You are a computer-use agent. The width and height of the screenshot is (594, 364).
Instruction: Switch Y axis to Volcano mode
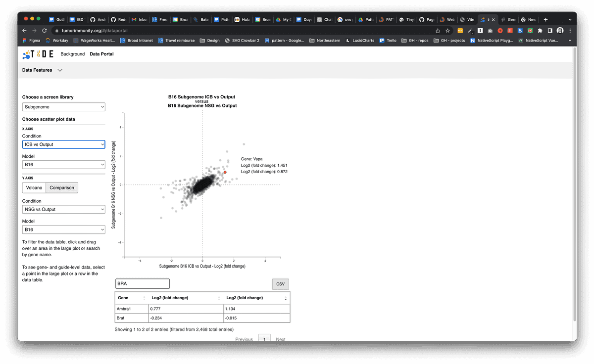click(34, 188)
